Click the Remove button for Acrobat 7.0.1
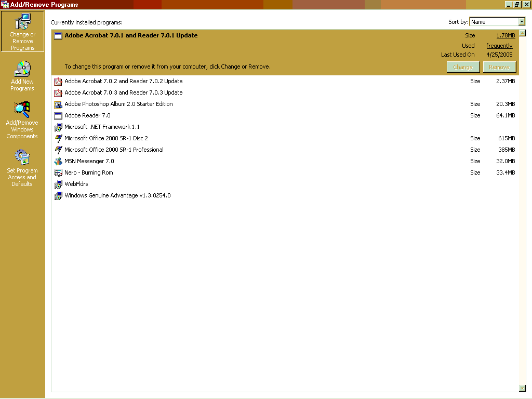Viewport: 532px width, 399px height. (x=499, y=67)
